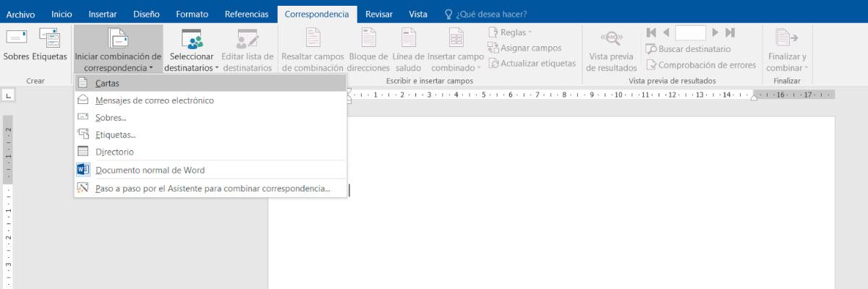868x289 pixels.
Task: Switch to the Inicio tab
Action: pos(61,14)
